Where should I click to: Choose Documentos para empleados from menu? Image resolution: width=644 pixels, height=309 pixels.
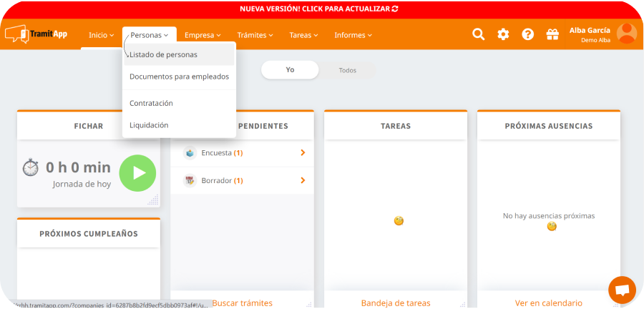click(179, 76)
